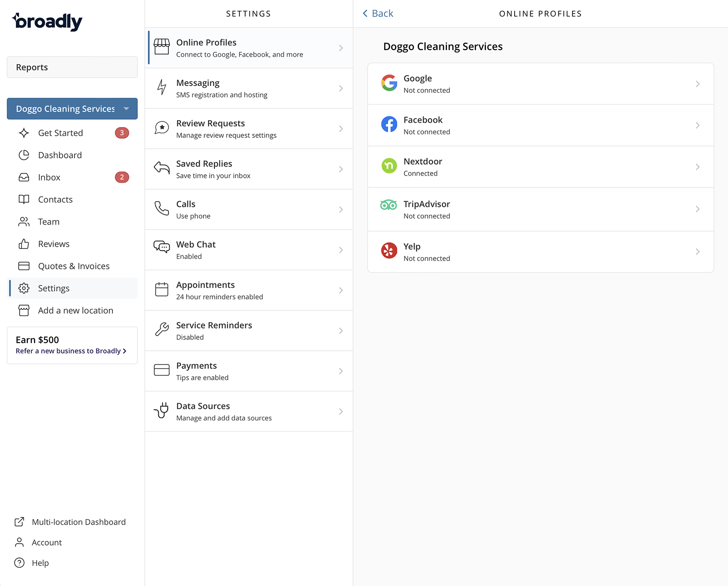Viewport: 728px width, 586px height.
Task: Select Team in the sidebar
Action: tap(73, 222)
